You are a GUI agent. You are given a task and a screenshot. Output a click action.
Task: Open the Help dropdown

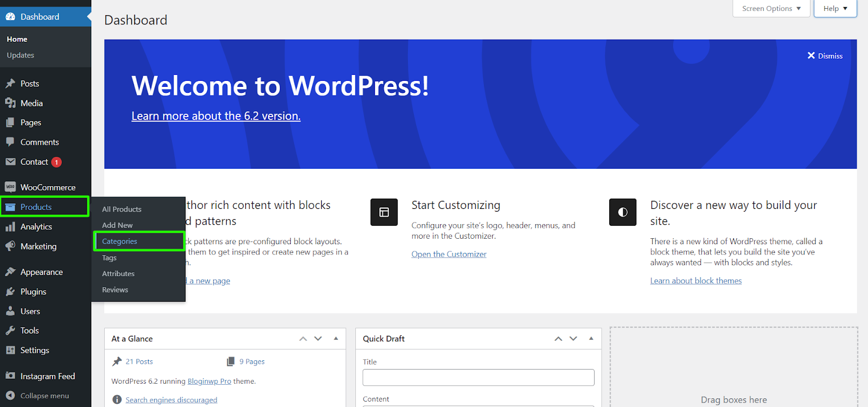coord(835,9)
